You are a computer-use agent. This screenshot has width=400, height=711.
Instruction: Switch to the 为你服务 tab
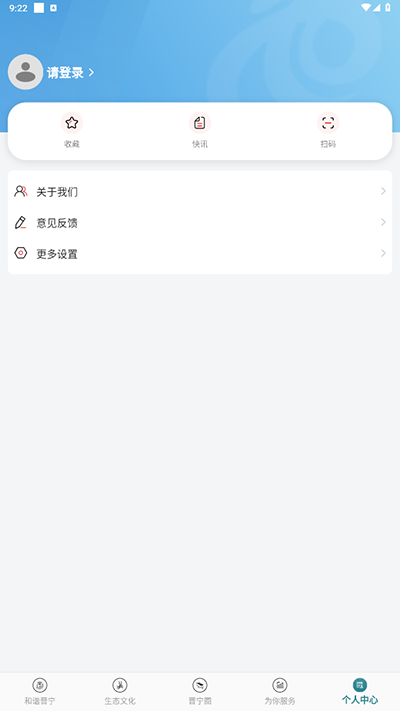click(x=280, y=691)
